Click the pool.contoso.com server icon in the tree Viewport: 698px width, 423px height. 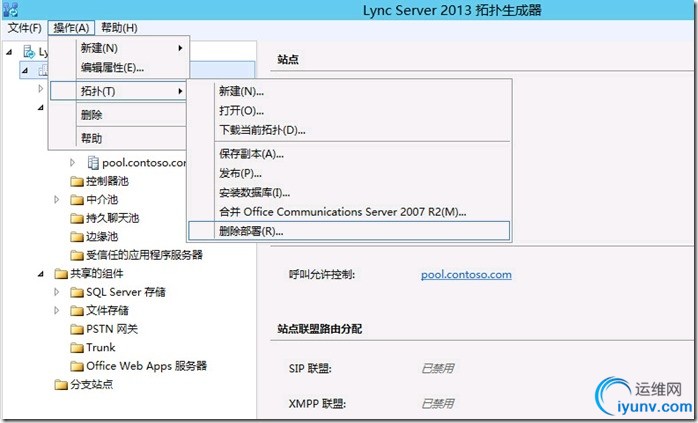pos(93,163)
